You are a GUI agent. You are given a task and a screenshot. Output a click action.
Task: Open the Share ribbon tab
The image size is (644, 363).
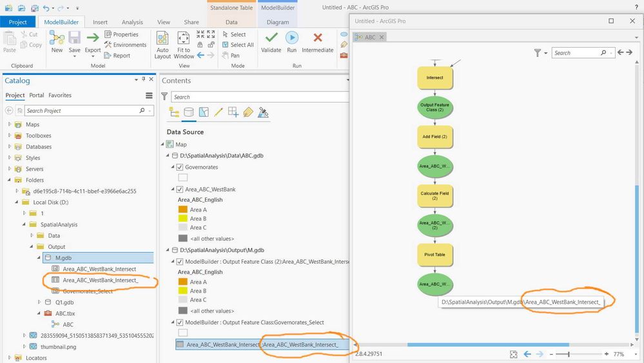click(x=191, y=22)
